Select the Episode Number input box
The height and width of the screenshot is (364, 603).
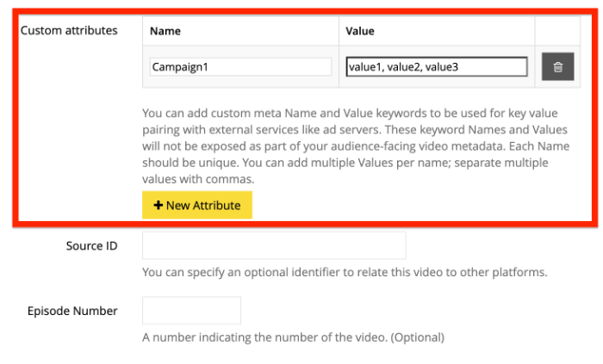(191, 311)
